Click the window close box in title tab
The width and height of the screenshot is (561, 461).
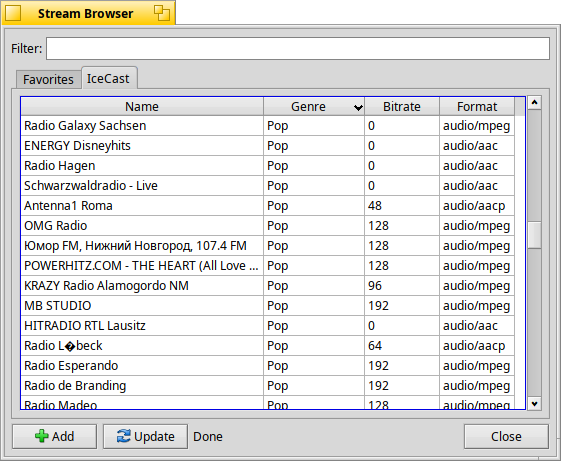tap(13, 13)
